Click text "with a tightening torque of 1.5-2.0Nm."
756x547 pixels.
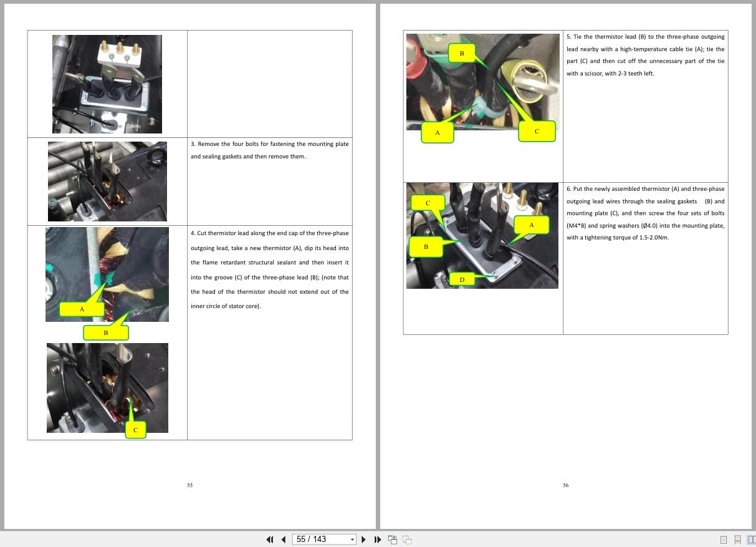point(618,238)
